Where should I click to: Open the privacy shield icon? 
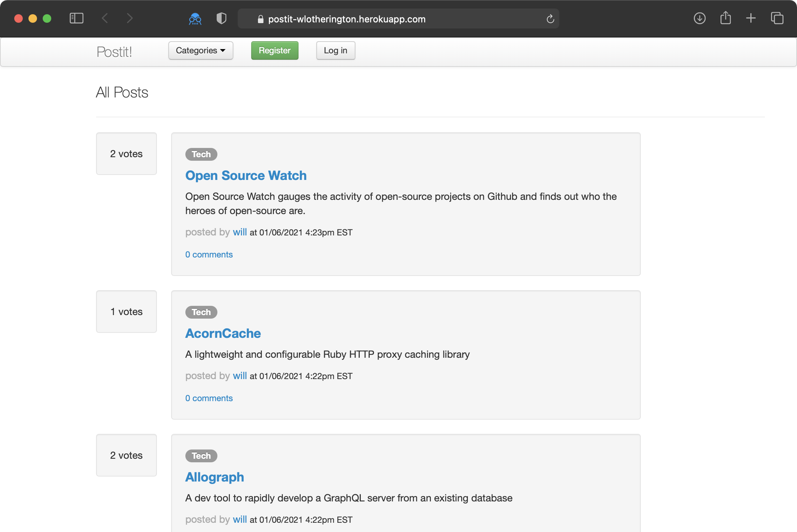221,18
